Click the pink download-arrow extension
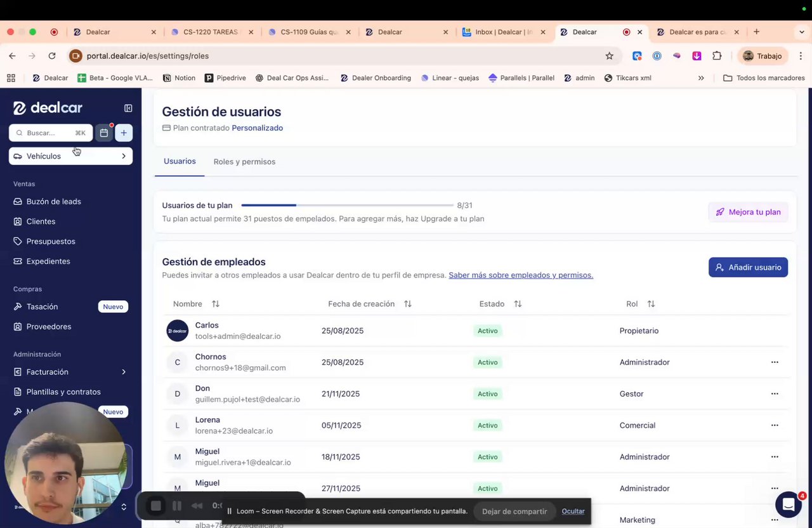This screenshot has height=528, width=812. [697, 56]
